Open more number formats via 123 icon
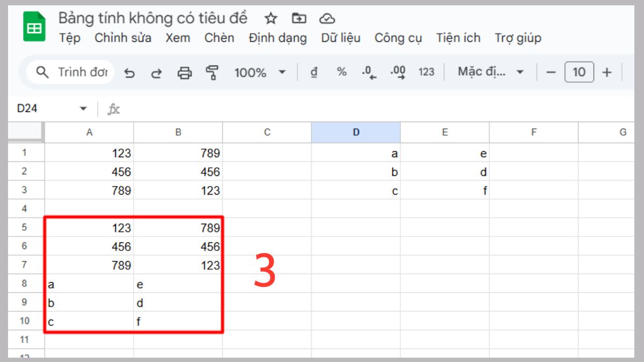Viewport: 644px width, 362px height. [x=427, y=72]
